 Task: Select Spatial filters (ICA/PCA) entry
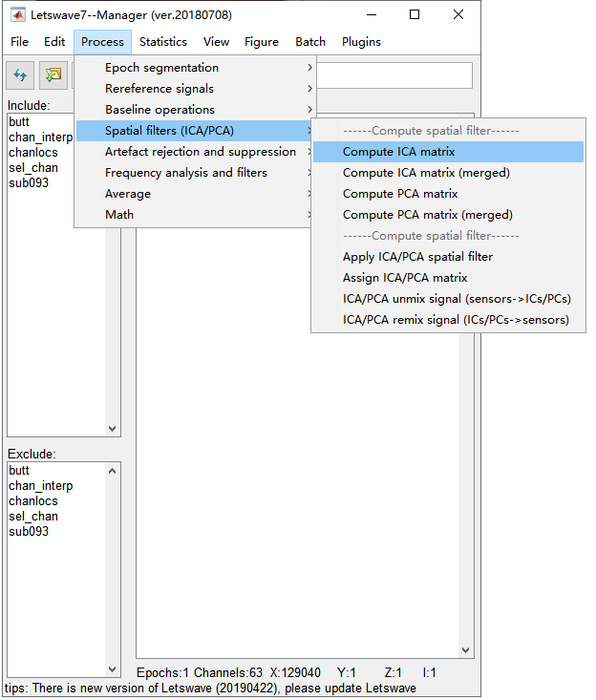tap(195, 131)
